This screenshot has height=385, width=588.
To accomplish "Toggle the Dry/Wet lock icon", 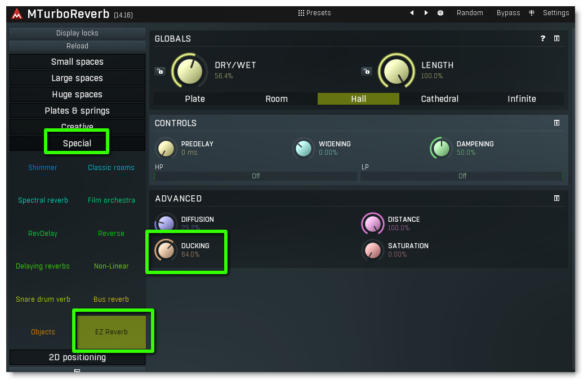I will click(x=160, y=71).
